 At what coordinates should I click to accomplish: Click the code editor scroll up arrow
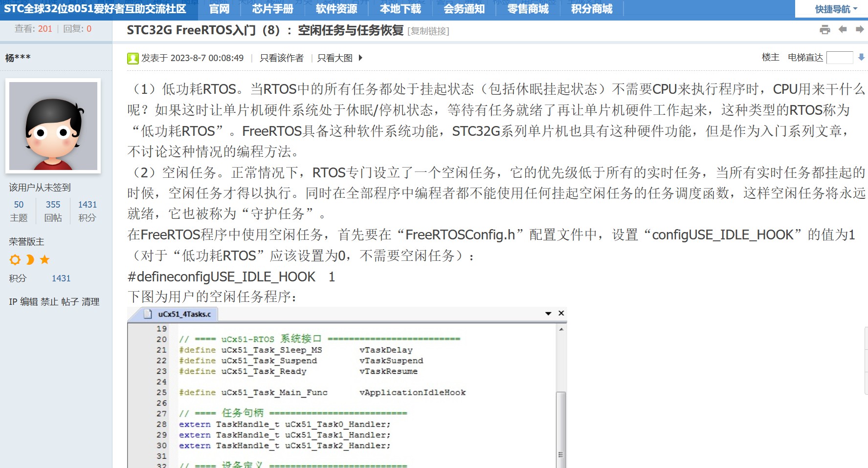pyautogui.click(x=561, y=329)
